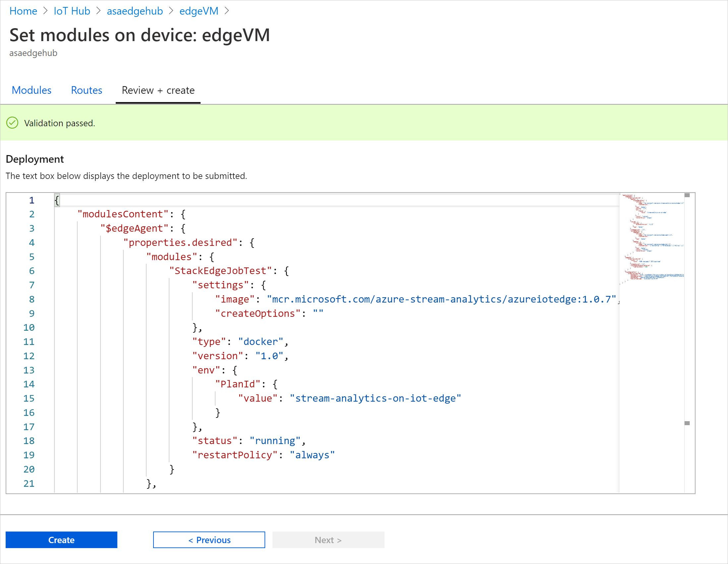Click line number 13 beside env

point(29,370)
